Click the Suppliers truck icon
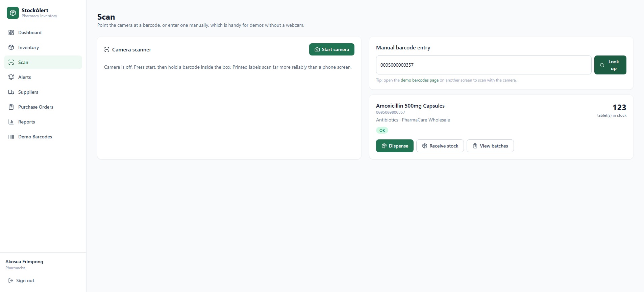This screenshot has height=292, width=644. [x=11, y=92]
